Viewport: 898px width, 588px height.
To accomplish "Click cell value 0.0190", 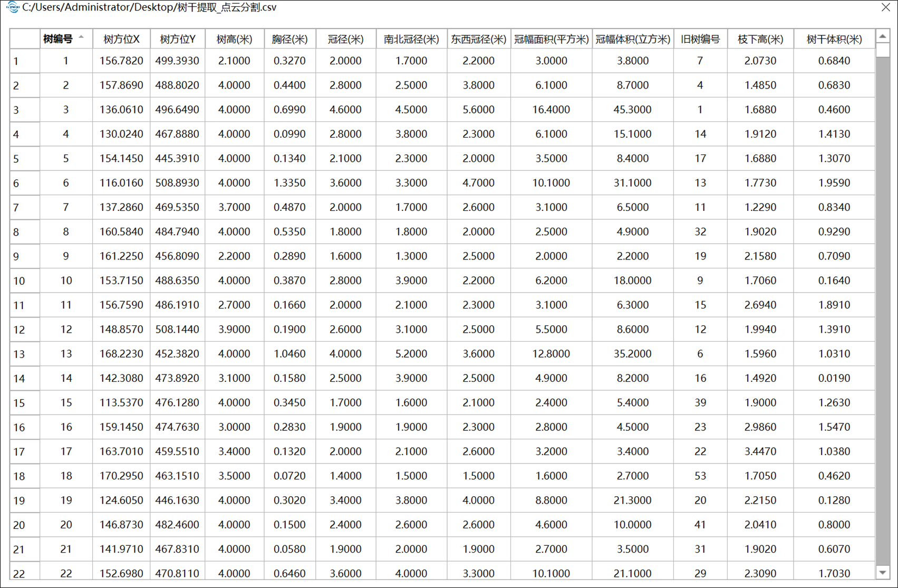I will pyautogui.click(x=834, y=378).
